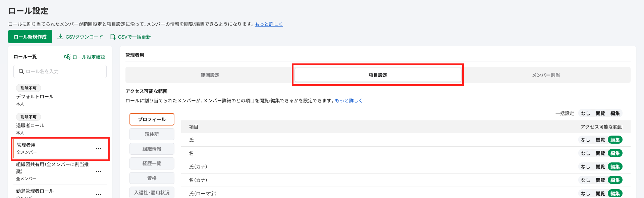The image size is (644, 198).
Task: Set 名(カナ) row to なし
Action: (x=586, y=180)
